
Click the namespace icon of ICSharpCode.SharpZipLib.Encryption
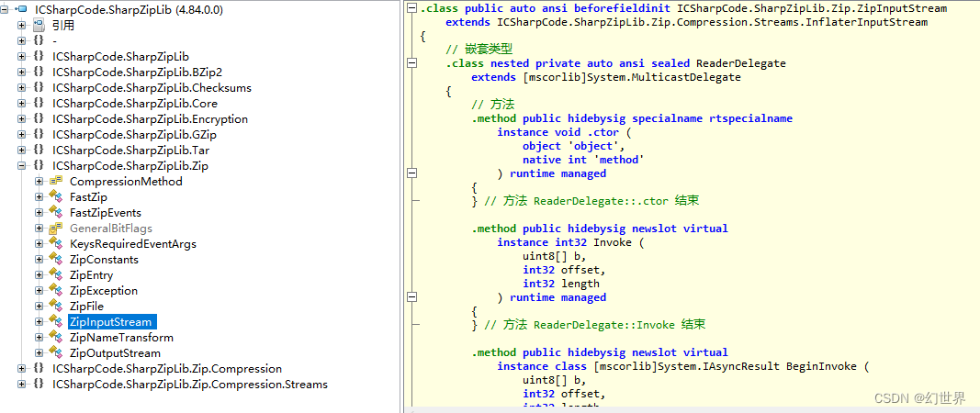(39, 119)
